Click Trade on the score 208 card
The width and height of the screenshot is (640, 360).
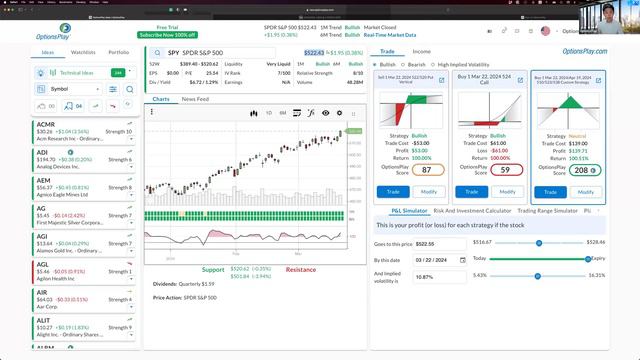(x=550, y=192)
